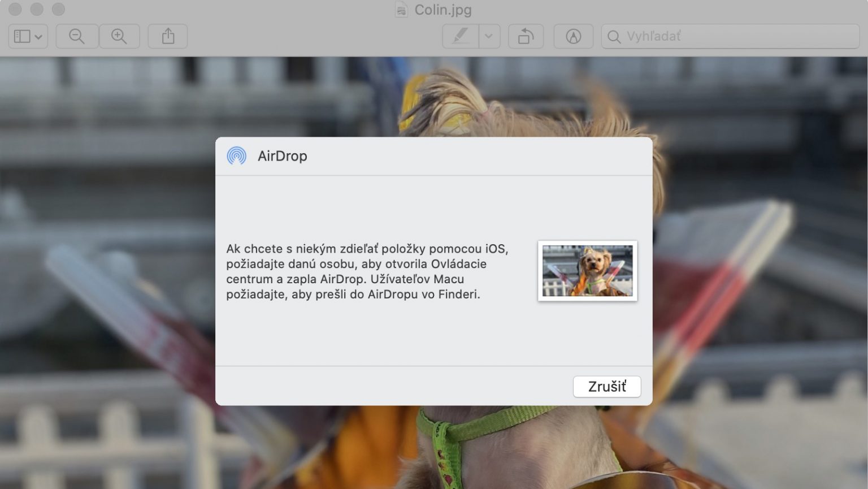Expand the highlight color dropdown arrow

point(489,36)
